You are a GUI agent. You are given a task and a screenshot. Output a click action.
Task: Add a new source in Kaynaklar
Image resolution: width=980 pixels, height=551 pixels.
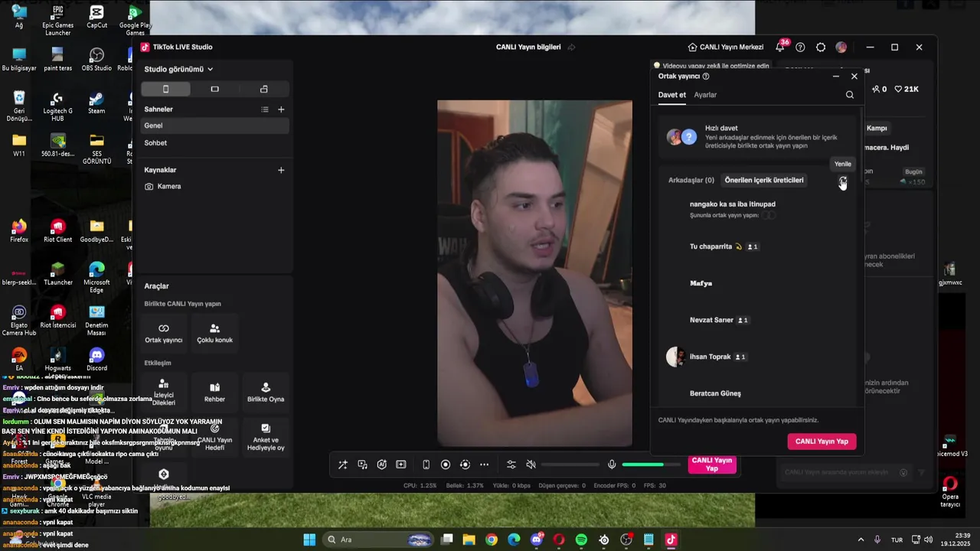click(281, 170)
